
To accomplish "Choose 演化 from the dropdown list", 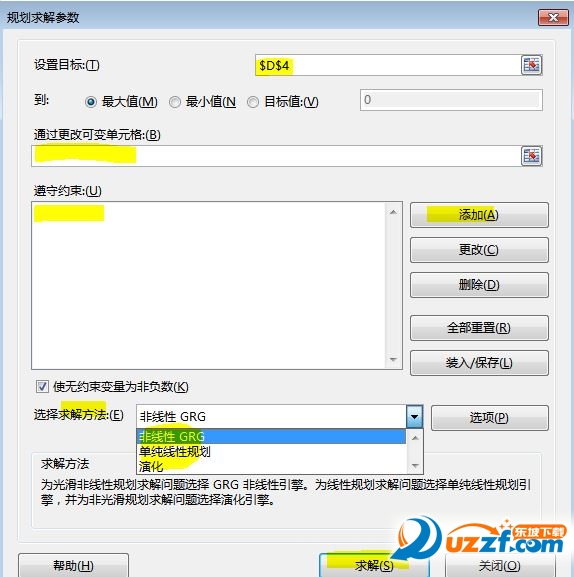I will pos(271,466).
